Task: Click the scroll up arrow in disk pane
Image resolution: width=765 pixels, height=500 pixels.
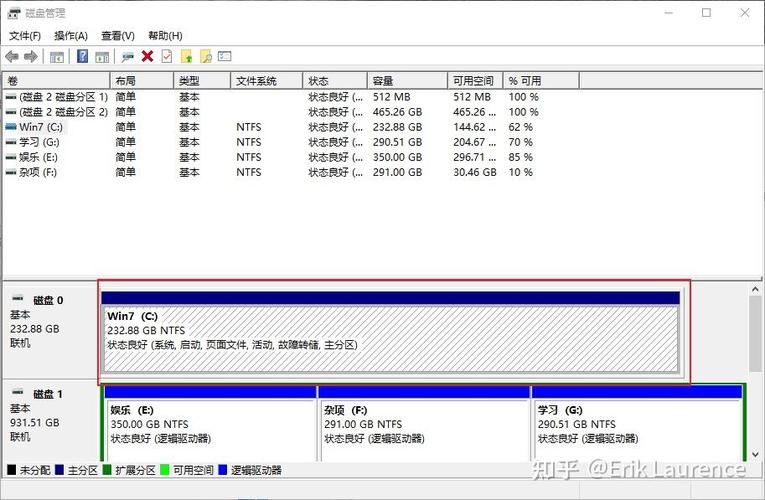Action: tap(755, 290)
